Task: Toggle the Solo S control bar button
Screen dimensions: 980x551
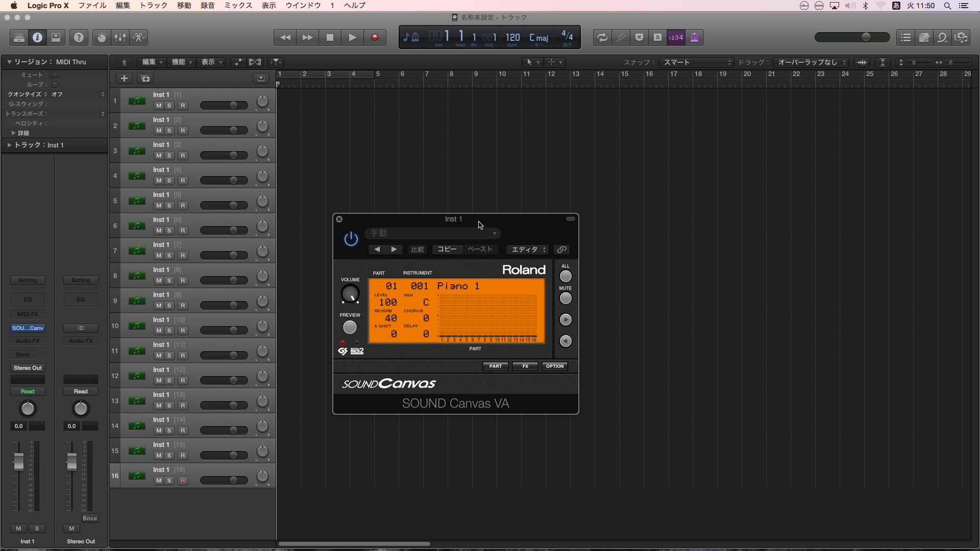Action: point(657,37)
